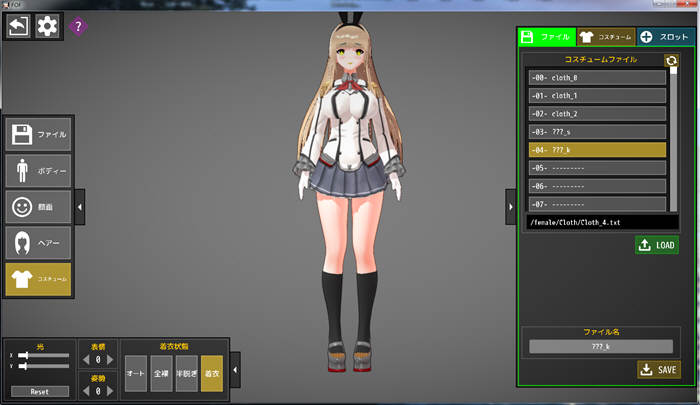Click the purple help question mark icon
This screenshot has height=405, width=700.
coord(78,26)
